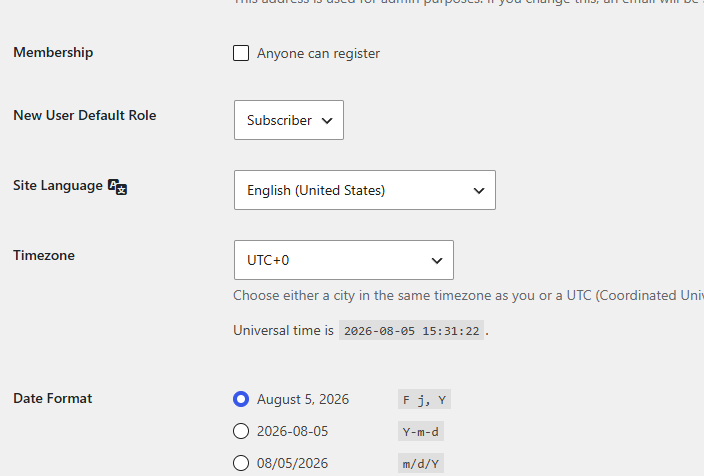The height and width of the screenshot is (476, 704).
Task: Expand the English (United States) language dropdown
Action: [365, 190]
